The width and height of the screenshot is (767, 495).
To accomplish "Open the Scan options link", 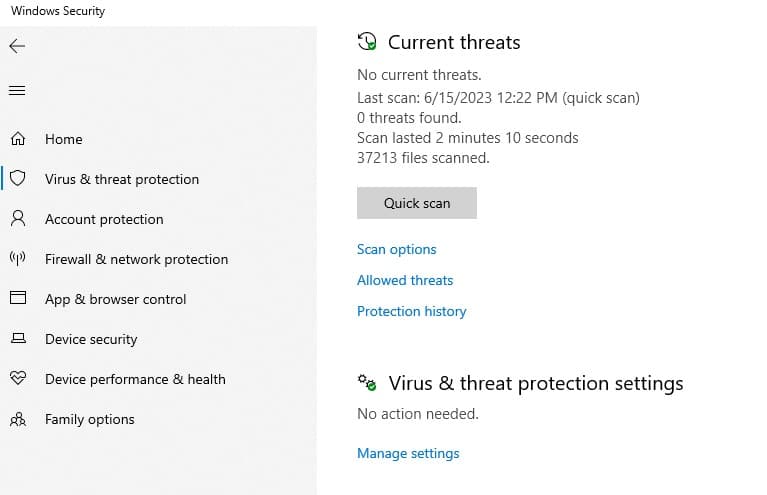I will click(397, 249).
